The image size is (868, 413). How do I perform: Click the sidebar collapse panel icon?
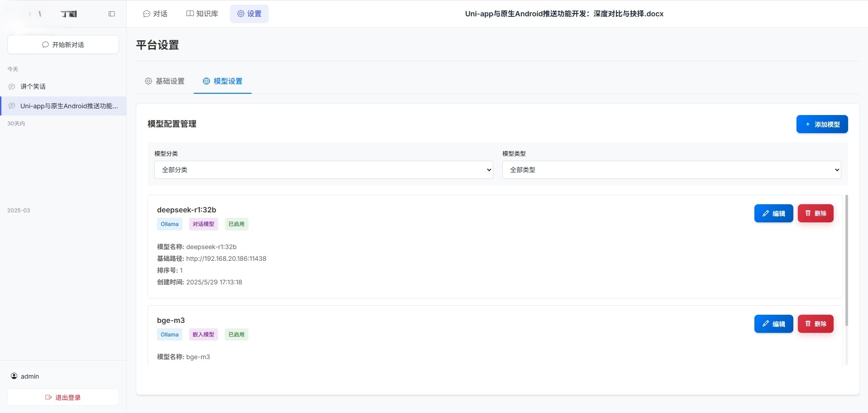111,14
